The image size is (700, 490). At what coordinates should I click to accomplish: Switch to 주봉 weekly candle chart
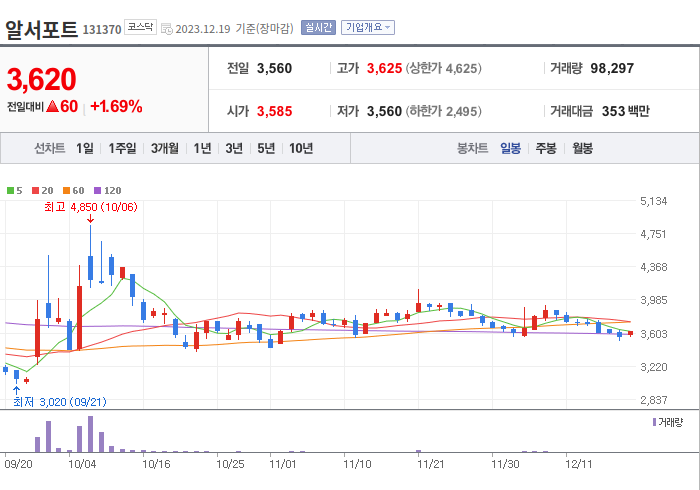click(546, 148)
